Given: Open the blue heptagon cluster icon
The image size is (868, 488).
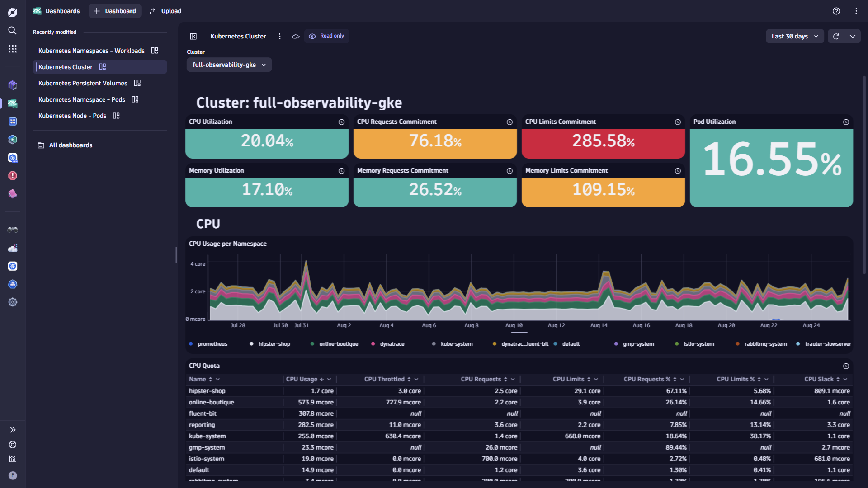Looking at the screenshot, I should 13,284.
